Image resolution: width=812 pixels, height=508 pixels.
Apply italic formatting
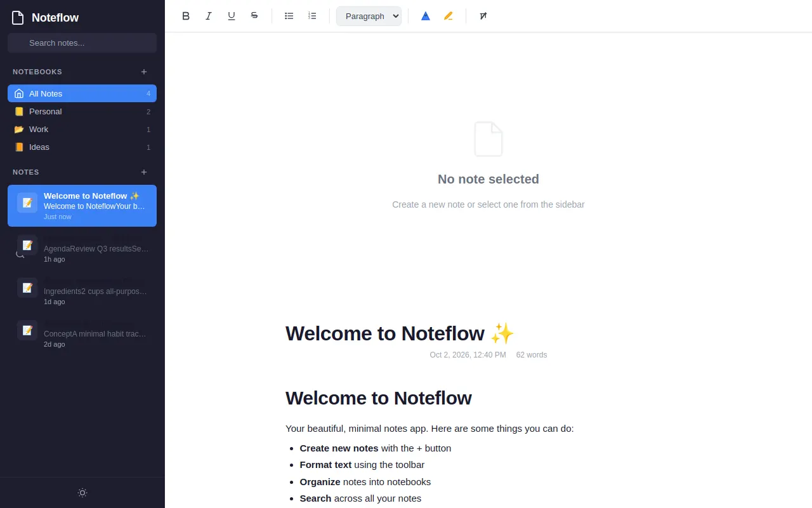coord(209,16)
